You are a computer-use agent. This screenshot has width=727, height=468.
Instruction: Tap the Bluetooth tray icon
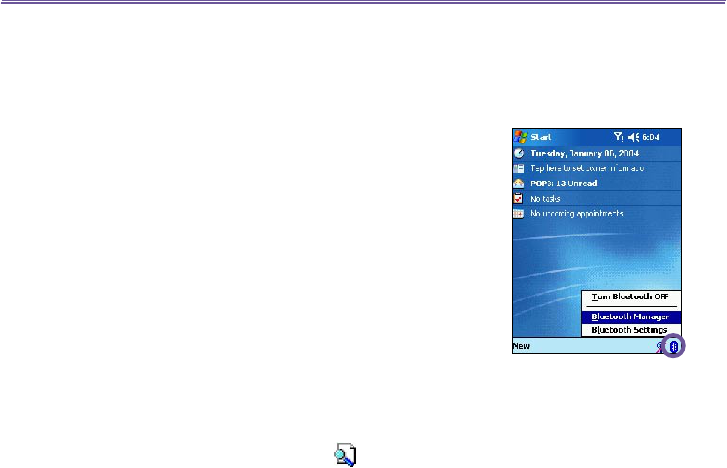click(674, 346)
